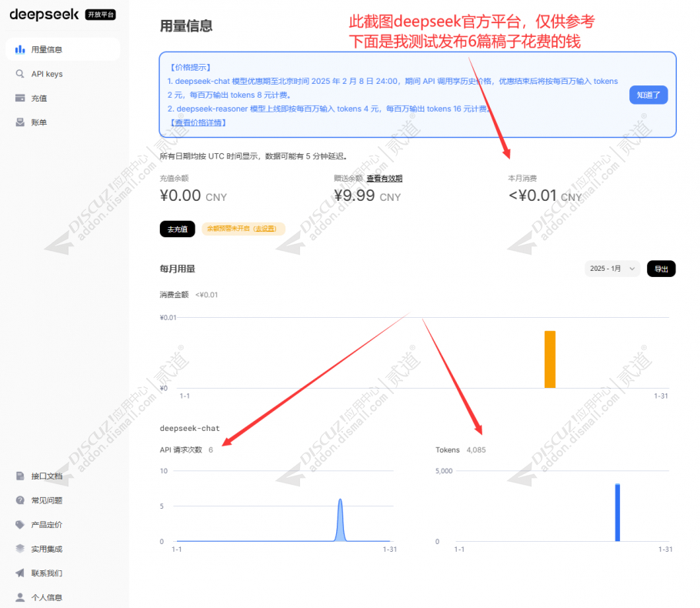Click the ¥9.99 gifted balance value
Screen dimensions: 700x608
tap(355, 195)
